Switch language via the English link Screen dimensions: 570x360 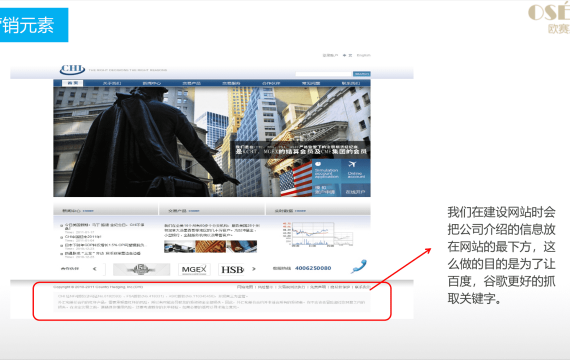coord(364,55)
